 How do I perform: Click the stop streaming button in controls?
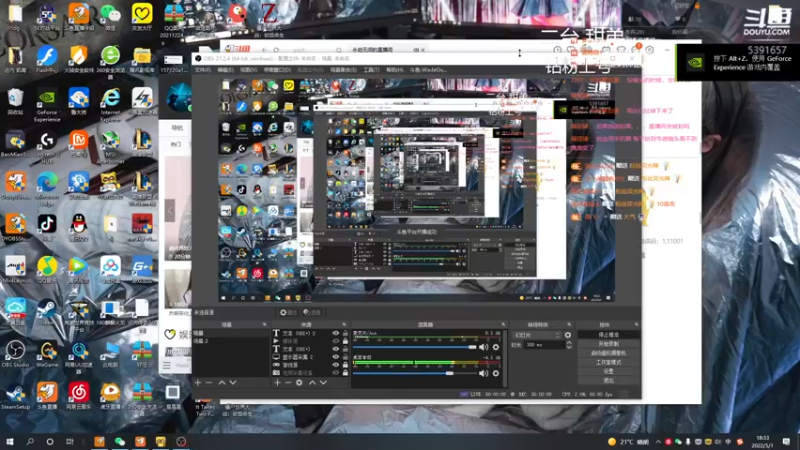point(608,335)
